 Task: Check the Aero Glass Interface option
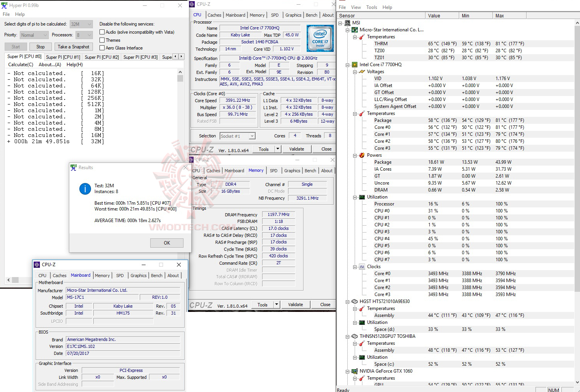point(102,48)
